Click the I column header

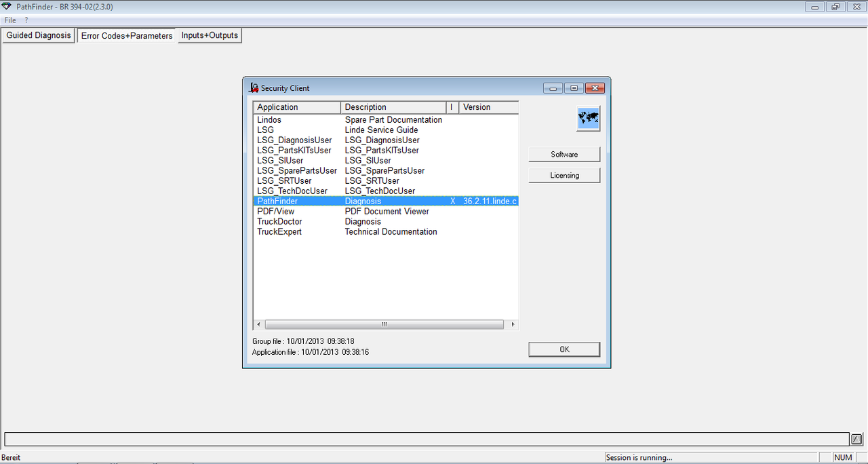click(x=452, y=107)
